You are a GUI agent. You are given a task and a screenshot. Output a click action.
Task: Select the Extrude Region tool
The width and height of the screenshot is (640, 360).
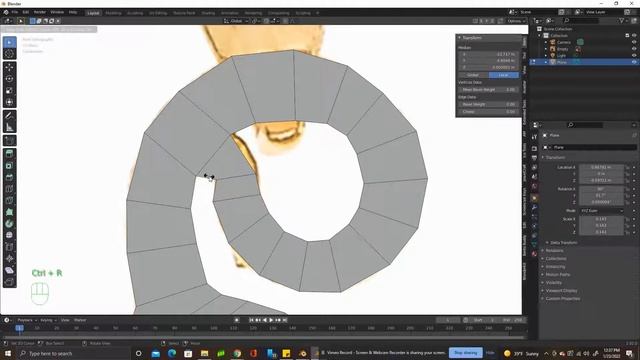coord(10,154)
